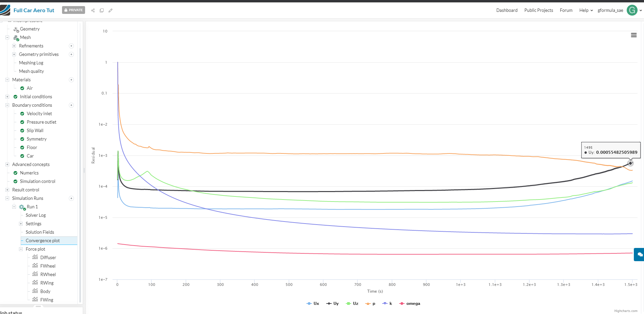Click the green check icon beside Air
Image resolution: width=644 pixels, height=314 pixels.
pos(22,88)
